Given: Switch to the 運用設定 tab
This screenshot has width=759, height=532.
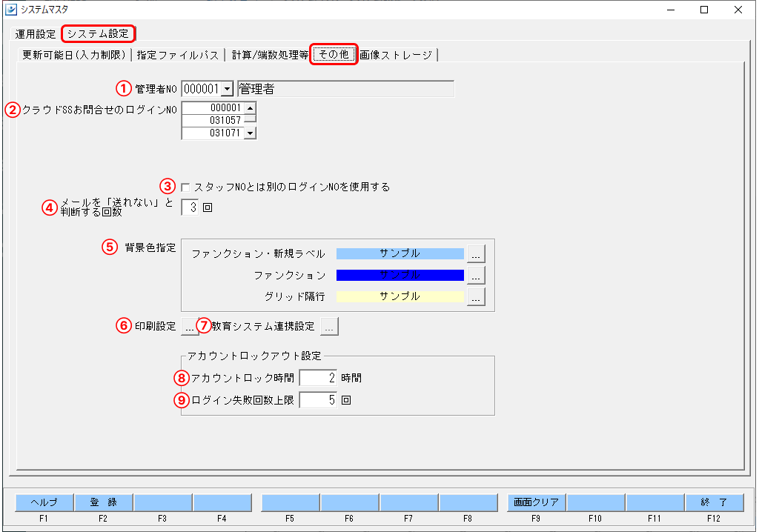Looking at the screenshot, I should tap(36, 34).
